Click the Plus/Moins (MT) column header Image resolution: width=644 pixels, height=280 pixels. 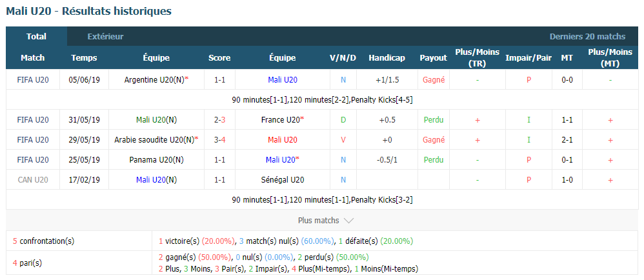tap(610, 58)
